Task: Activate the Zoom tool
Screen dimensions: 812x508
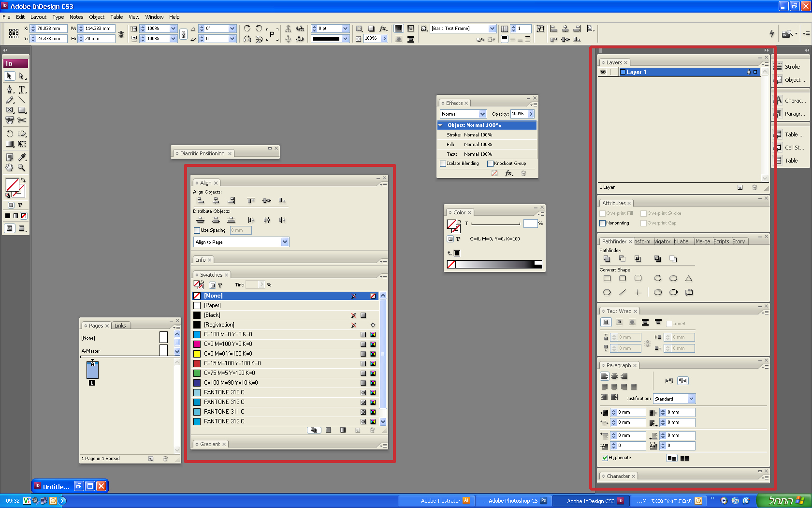Action: coord(22,167)
